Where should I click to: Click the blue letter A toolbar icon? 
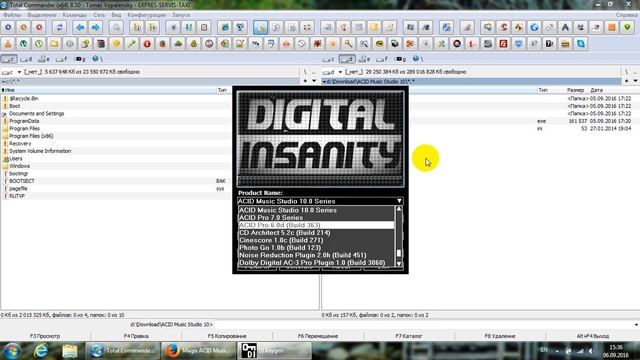point(565,27)
